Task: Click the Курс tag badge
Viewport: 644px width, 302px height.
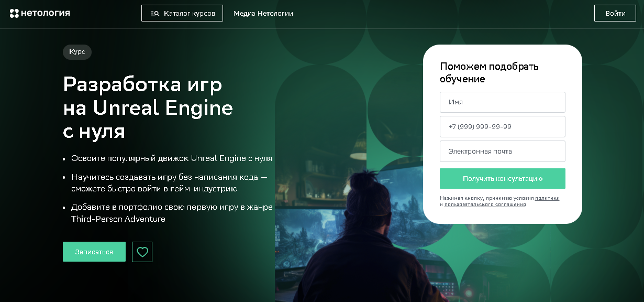Action: point(77,52)
